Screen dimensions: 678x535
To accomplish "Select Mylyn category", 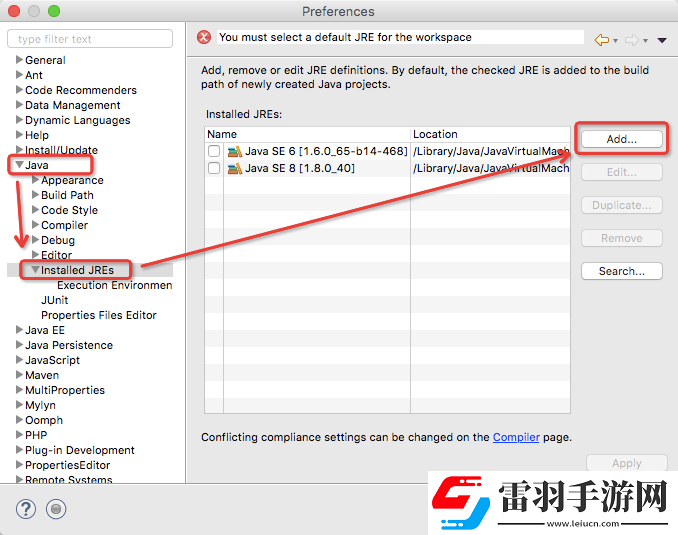I will pos(40,405).
